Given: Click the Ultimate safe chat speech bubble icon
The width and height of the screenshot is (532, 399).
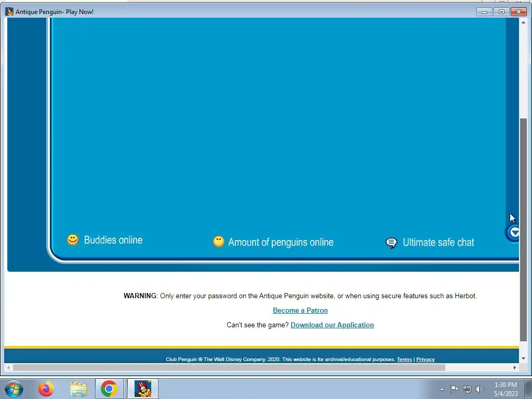Looking at the screenshot, I should [391, 243].
